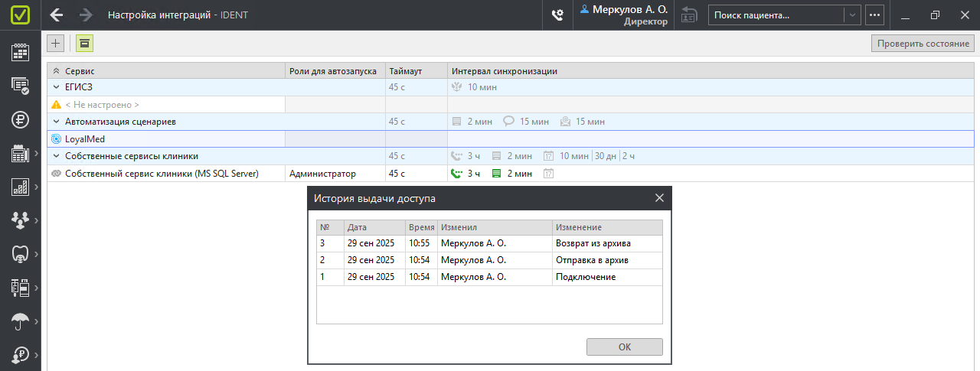
Task: Close the История выдачи доступа dialog
Action: pos(659,198)
